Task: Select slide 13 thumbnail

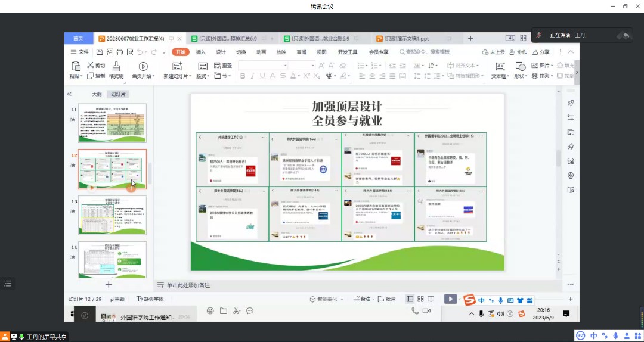Action: click(x=112, y=215)
